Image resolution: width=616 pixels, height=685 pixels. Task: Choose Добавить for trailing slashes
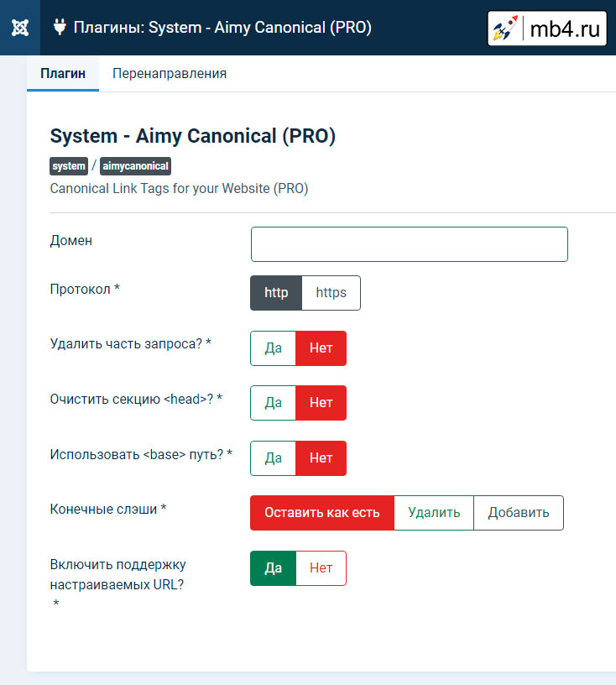click(519, 513)
